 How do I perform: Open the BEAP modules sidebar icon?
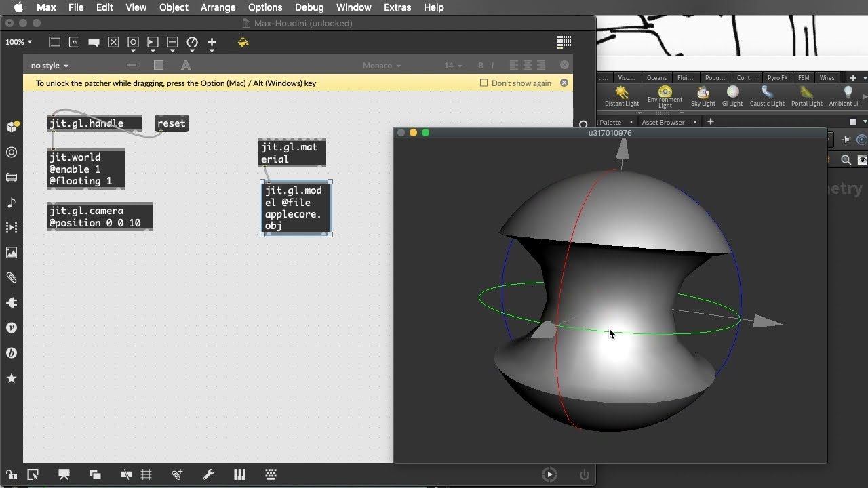pos(12,353)
